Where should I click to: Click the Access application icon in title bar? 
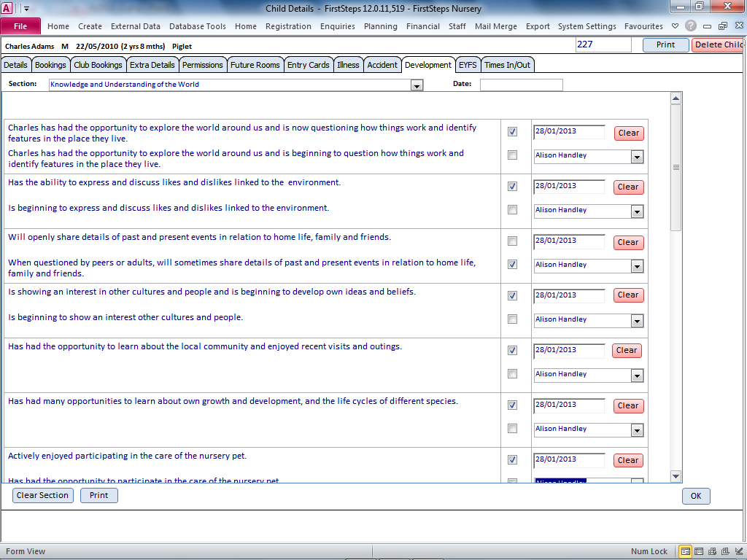[x=7, y=8]
